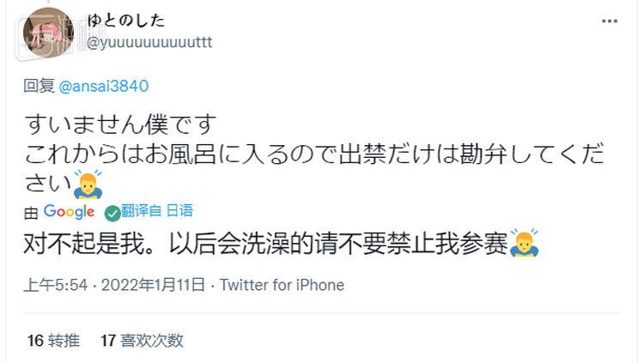Click the green checkmark translation badge
The width and height of the screenshot is (644, 363).
pos(112,213)
